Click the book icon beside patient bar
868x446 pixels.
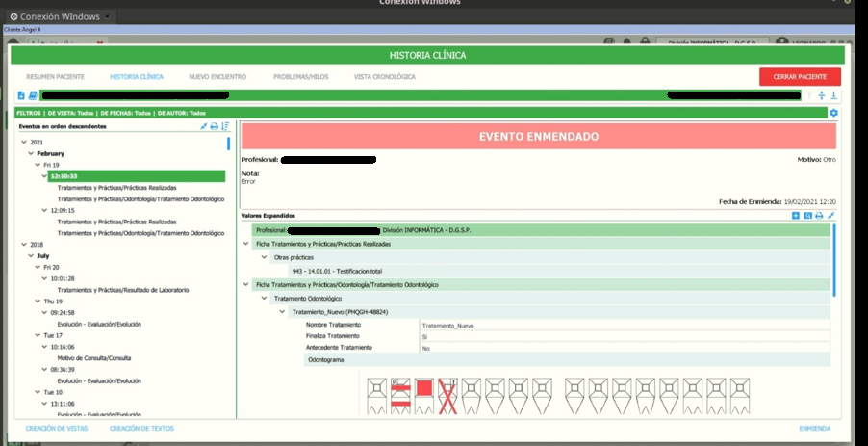click(x=33, y=95)
